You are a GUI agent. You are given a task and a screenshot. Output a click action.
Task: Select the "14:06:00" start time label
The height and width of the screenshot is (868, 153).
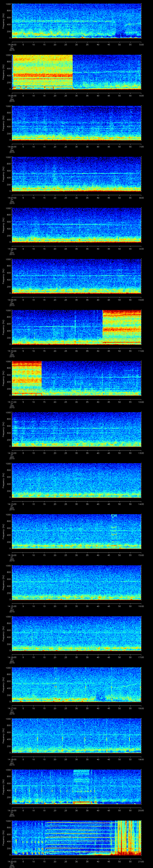pos(12,147)
